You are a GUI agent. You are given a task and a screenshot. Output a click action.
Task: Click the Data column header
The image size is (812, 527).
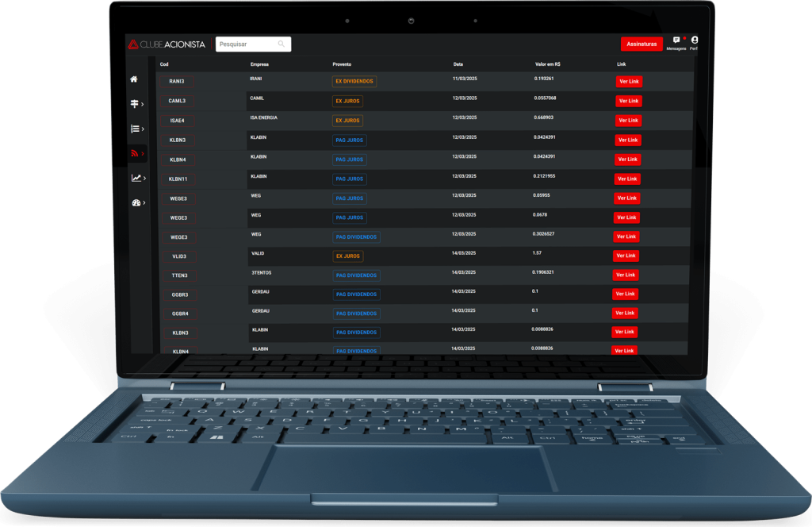(458, 64)
